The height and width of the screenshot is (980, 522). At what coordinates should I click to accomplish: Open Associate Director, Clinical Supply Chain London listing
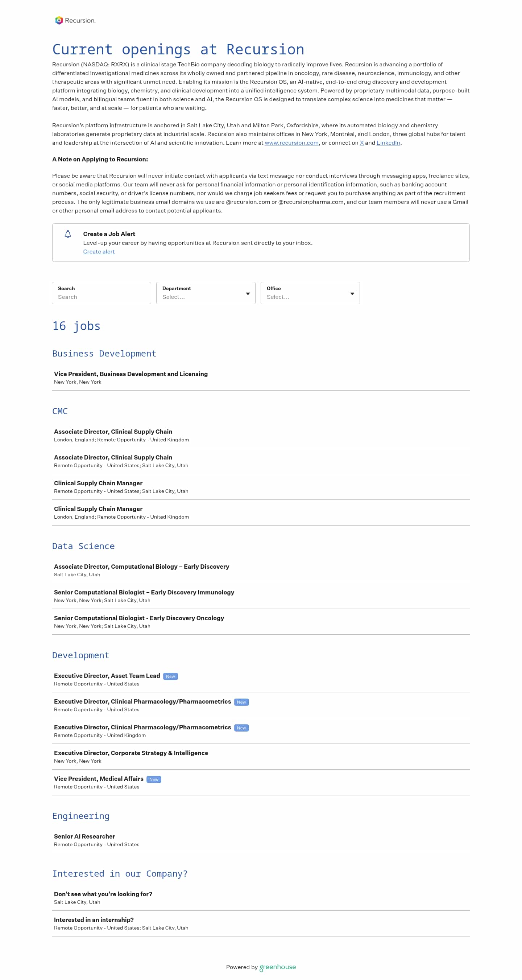click(x=261, y=435)
